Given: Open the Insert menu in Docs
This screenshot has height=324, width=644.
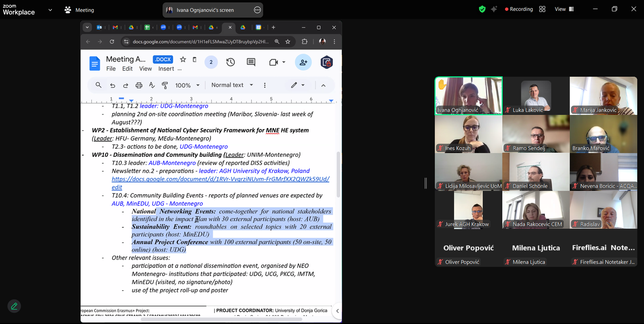Looking at the screenshot, I should coord(166,69).
